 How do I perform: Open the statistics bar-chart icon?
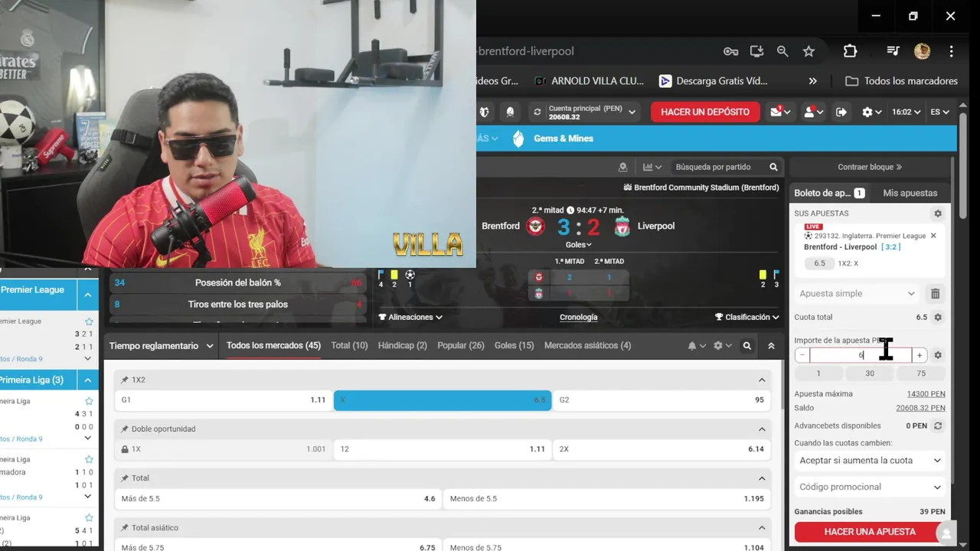[648, 167]
